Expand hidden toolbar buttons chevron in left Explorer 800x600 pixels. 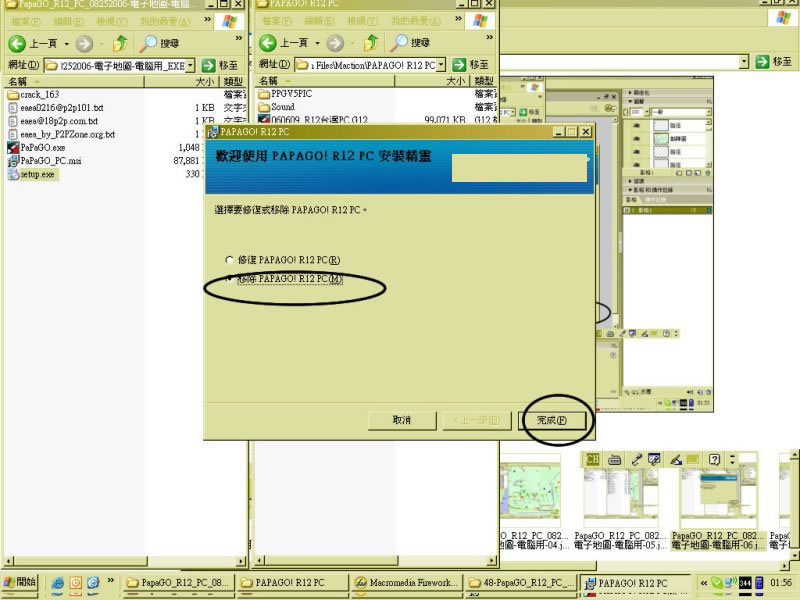point(239,38)
